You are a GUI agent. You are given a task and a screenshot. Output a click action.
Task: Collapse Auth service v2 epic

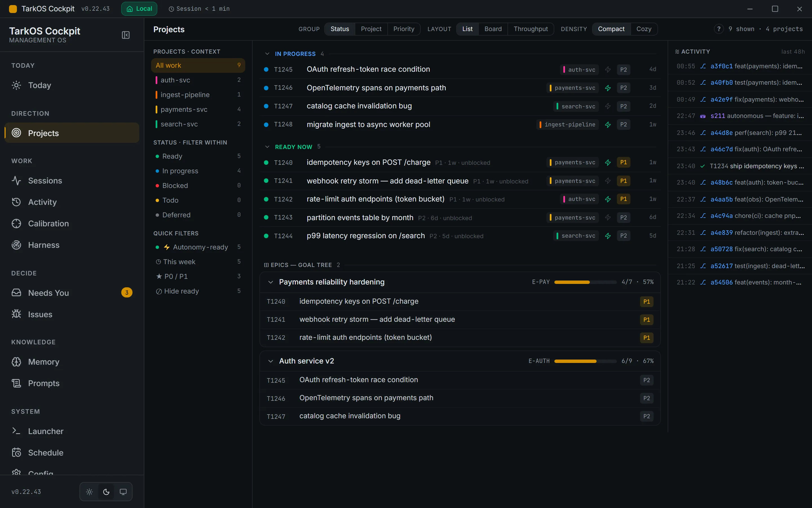tap(270, 361)
